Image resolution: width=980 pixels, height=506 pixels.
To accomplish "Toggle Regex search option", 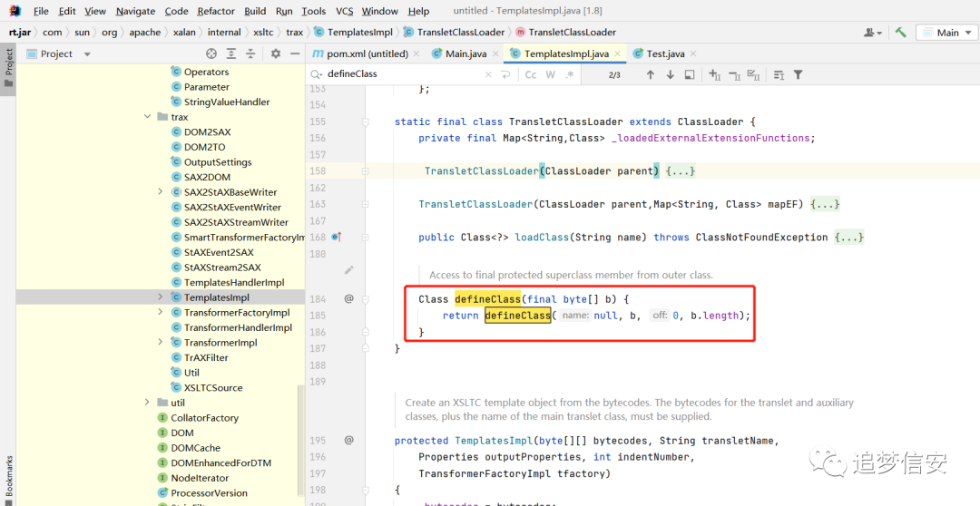I will coord(569,74).
